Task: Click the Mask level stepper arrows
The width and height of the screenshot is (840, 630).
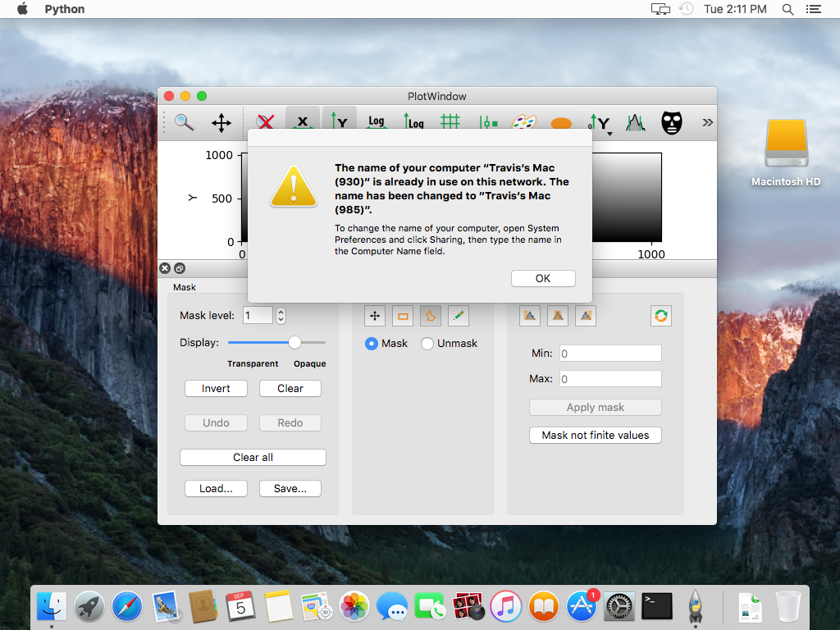Action: click(281, 316)
